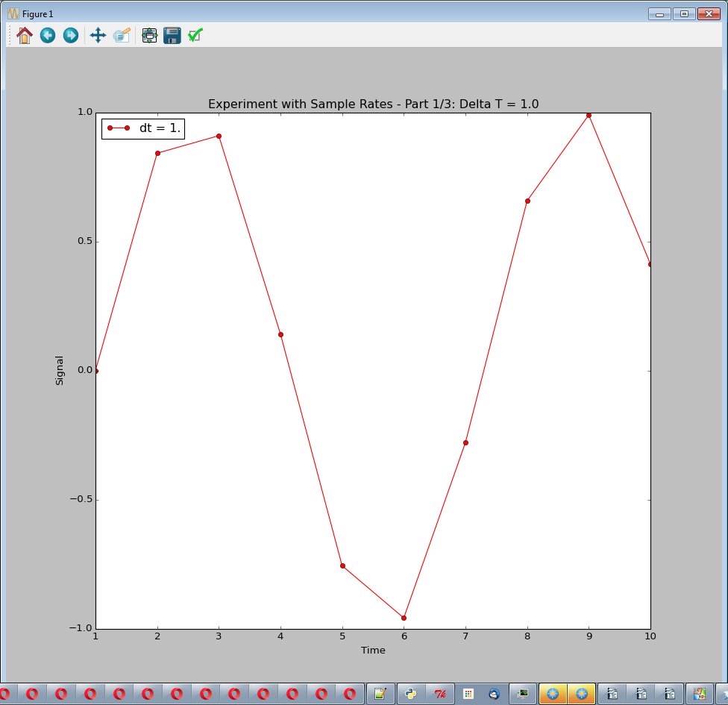Open the red Tk window in taskbar

pyautogui.click(x=440, y=694)
